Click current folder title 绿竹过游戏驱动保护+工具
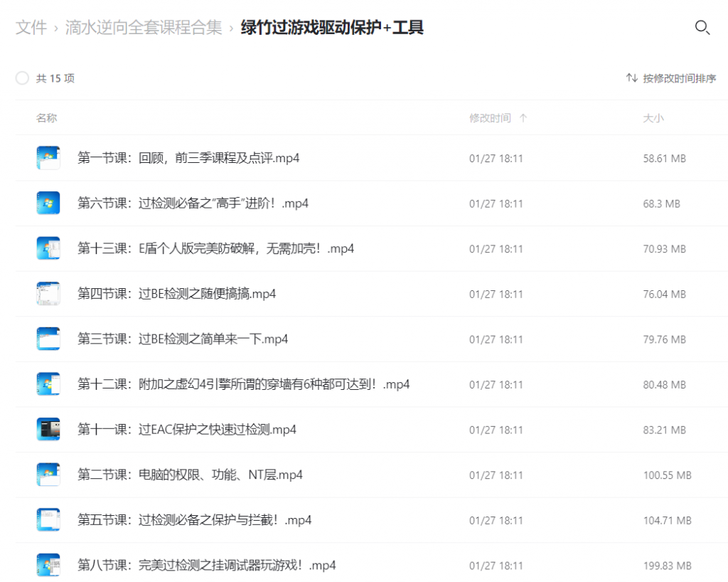Viewport: 728px width, 582px height. tap(332, 28)
